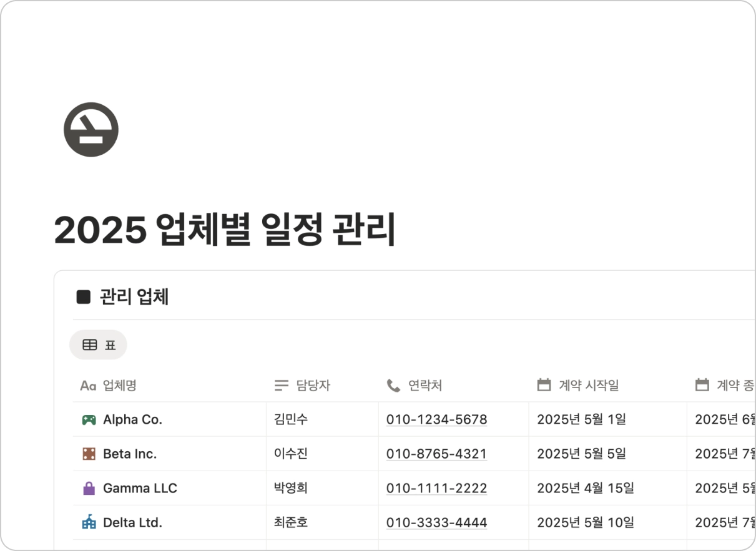This screenshot has height=551, width=756.
Task: Click the calendar icon in 계약 시작일 header
Action: 544,385
